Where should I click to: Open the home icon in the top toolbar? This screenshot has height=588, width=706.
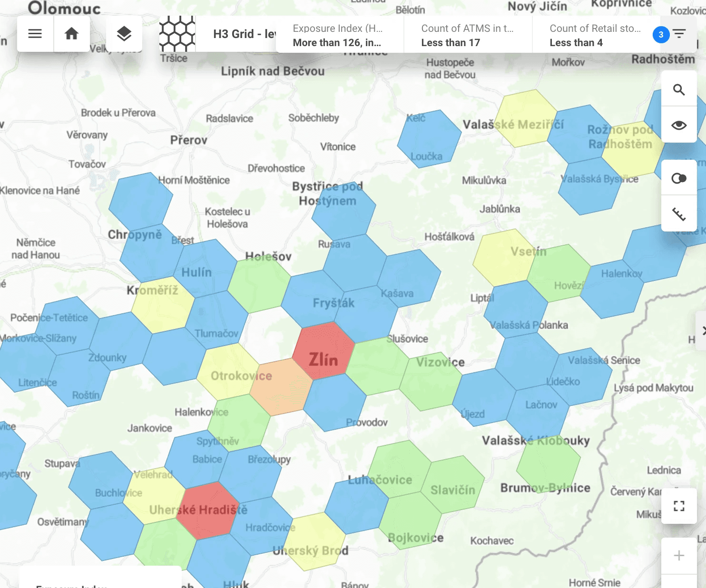pyautogui.click(x=71, y=34)
